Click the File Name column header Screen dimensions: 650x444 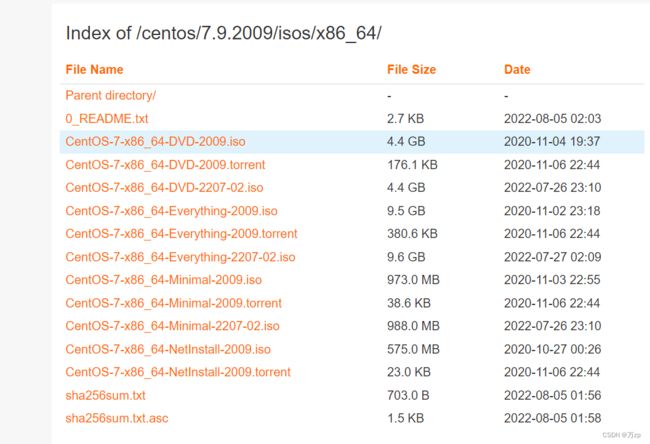click(94, 69)
